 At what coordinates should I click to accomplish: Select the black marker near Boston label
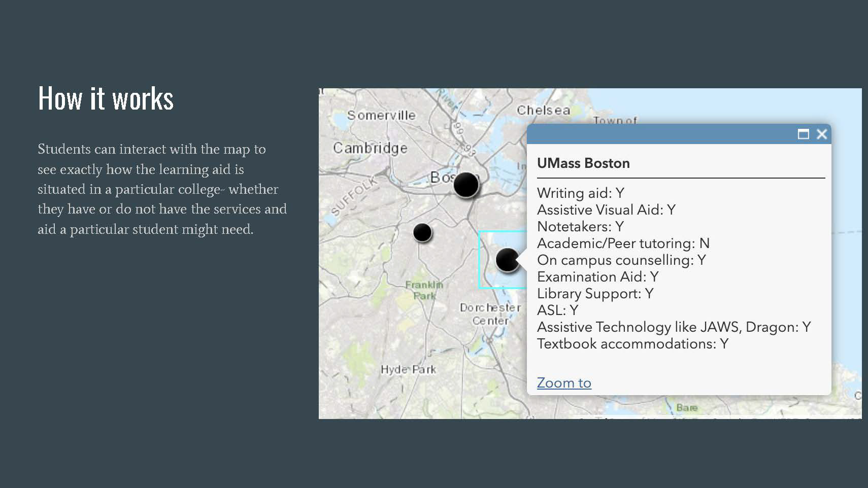click(x=466, y=185)
